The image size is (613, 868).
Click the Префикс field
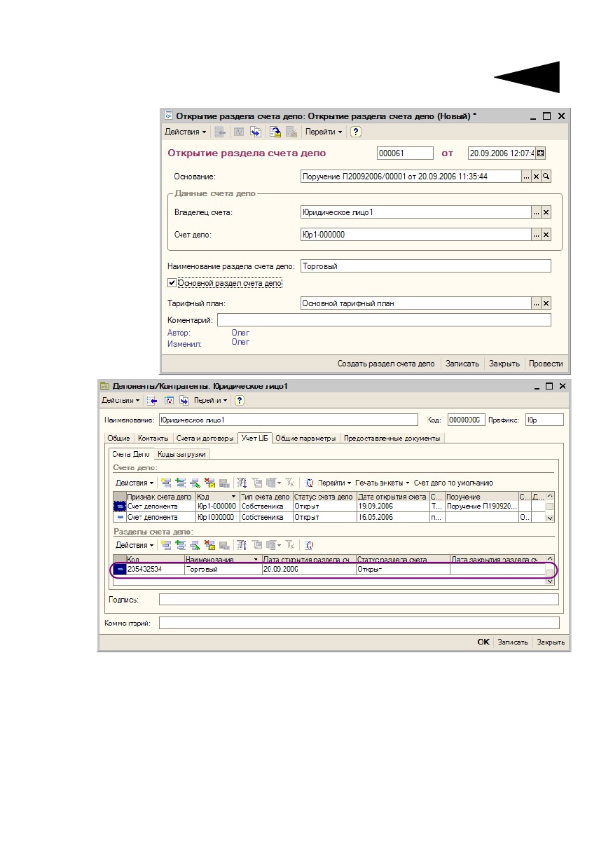(544, 420)
